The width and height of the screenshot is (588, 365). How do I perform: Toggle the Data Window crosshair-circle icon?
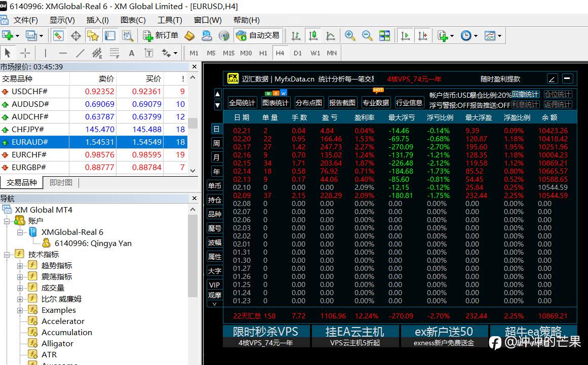pos(76,35)
